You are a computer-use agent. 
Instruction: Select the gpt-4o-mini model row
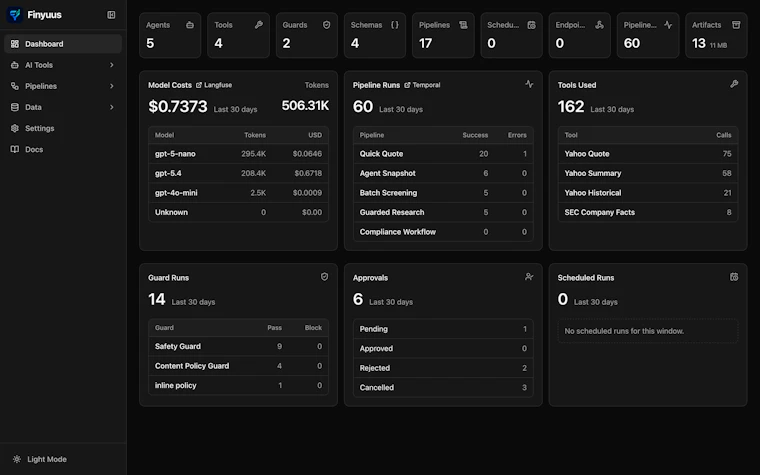click(238, 192)
